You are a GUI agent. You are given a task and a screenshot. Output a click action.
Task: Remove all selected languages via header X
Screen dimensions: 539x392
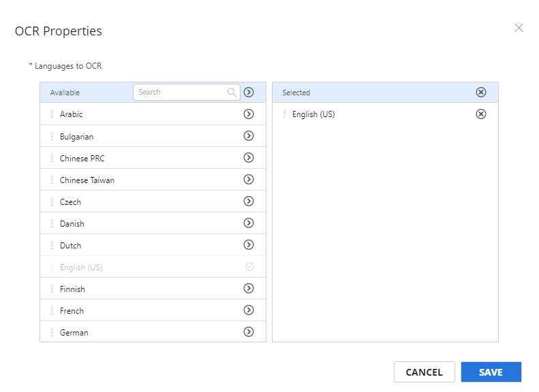coord(481,93)
